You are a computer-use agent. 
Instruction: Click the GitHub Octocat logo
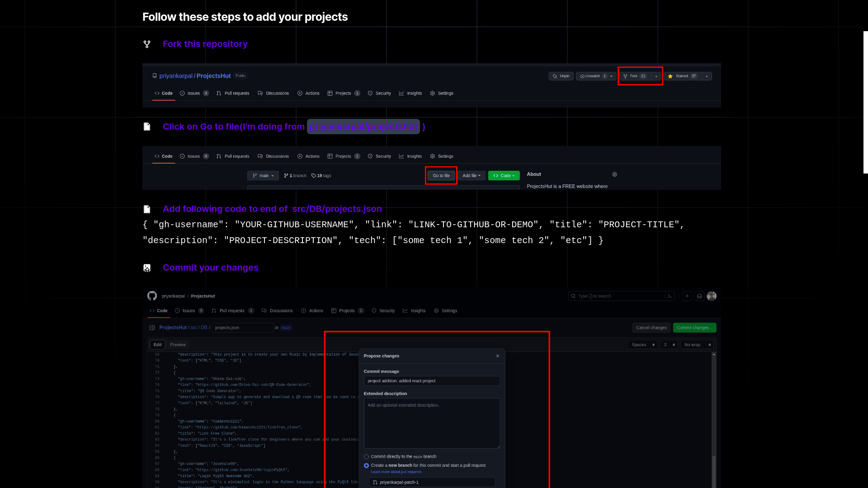(152, 296)
